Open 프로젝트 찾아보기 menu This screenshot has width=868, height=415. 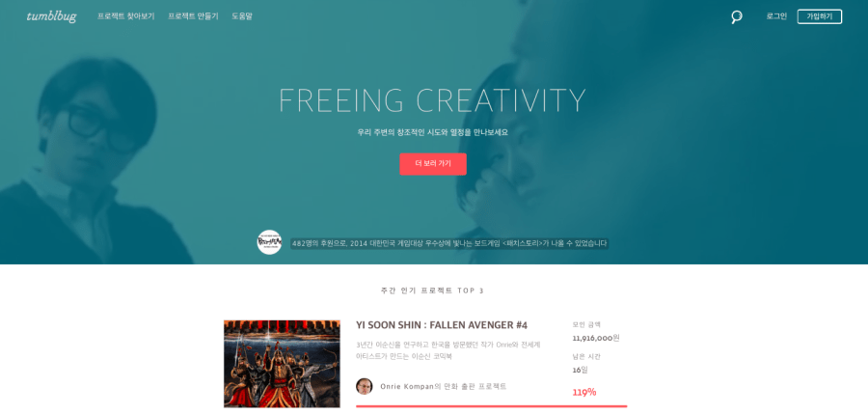point(125,16)
